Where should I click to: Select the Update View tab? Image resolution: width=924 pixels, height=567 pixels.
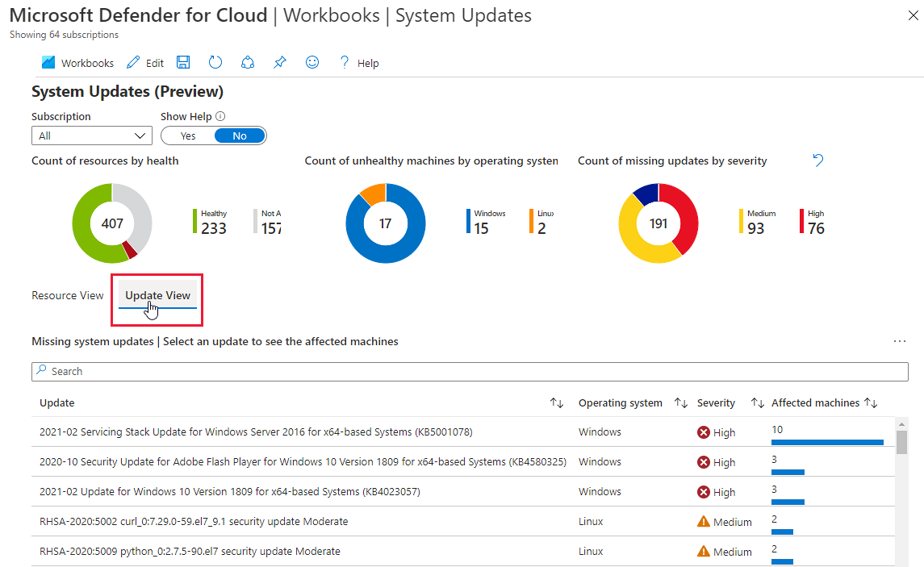click(x=157, y=295)
